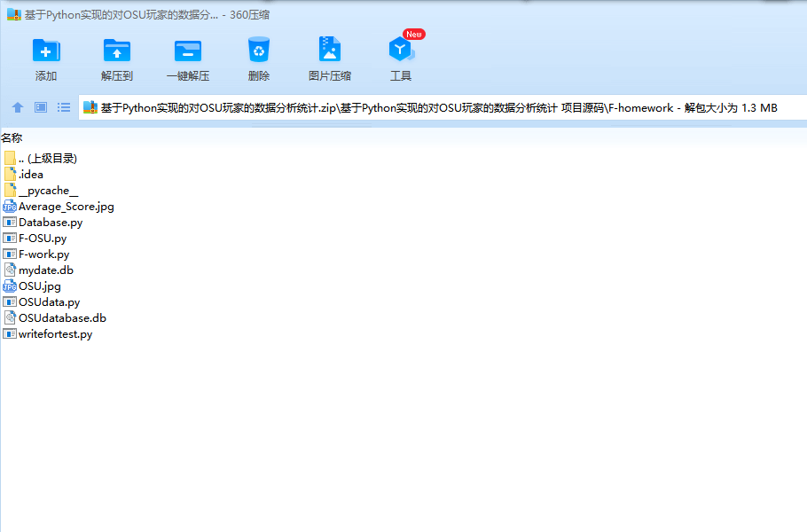Click the 解压到 (Extract to) icon
Image resolution: width=807 pixels, height=532 pixels.
pyautogui.click(x=117, y=51)
